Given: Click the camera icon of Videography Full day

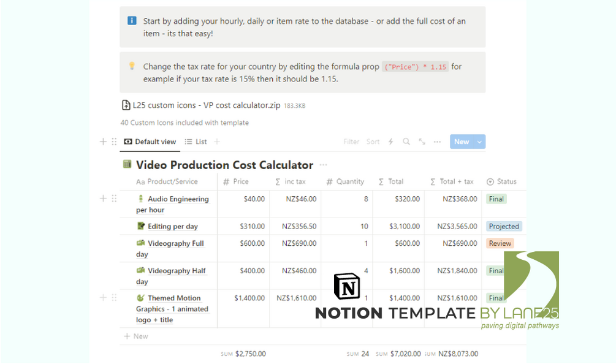Looking at the screenshot, I should point(140,243).
